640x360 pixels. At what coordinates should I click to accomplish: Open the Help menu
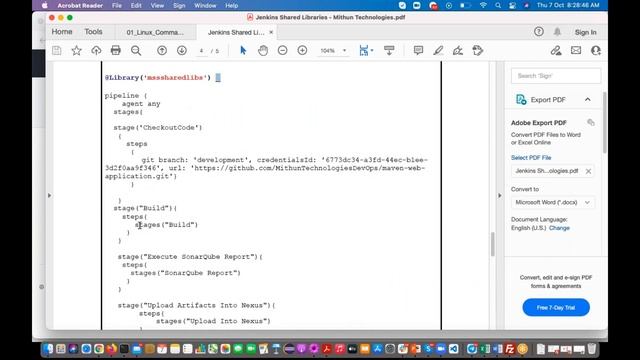231,5
